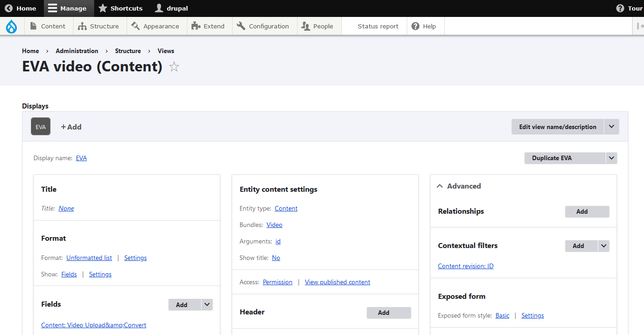Expand the Duplicate EVA dropdown
Image resolution: width=644 pixels, height=335 pixels.
coord(611,158)
